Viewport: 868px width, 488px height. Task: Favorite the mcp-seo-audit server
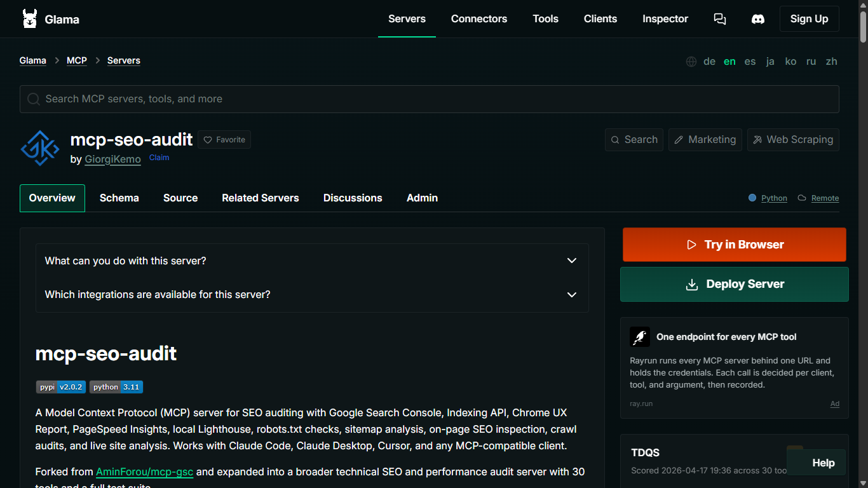[x=224, y=140]
